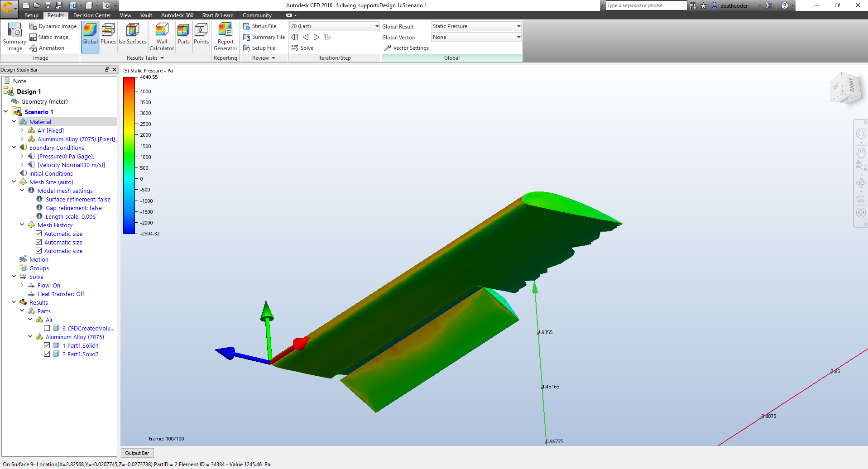Viewport: 868px width, 469px height.
Task: Open the Wall Calculator
Action: pos(162,36)
